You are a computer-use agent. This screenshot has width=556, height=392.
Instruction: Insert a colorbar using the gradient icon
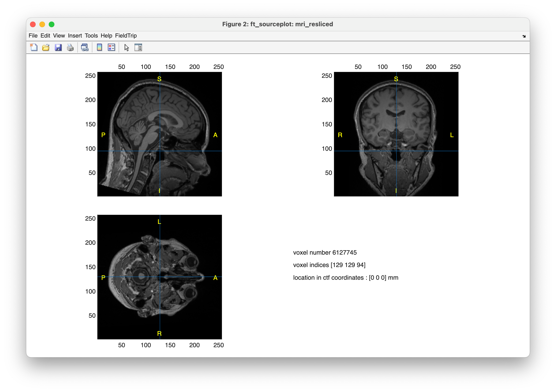point(99,48)
